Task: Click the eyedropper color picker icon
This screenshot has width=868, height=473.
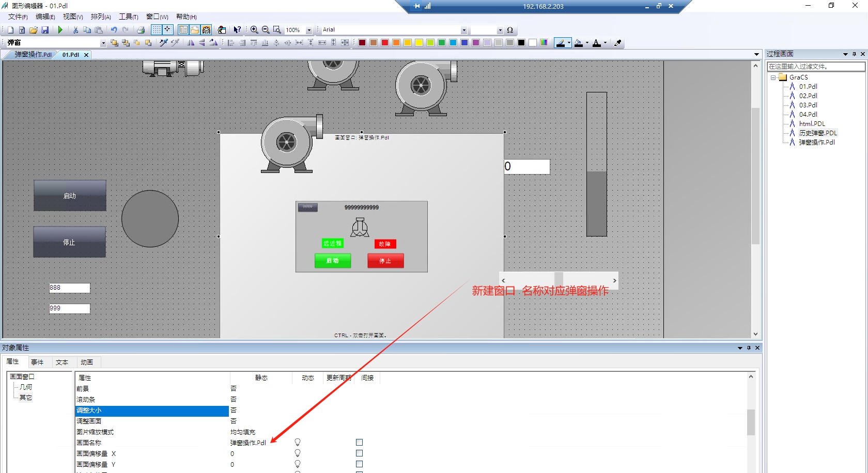Action: point(617,43)
